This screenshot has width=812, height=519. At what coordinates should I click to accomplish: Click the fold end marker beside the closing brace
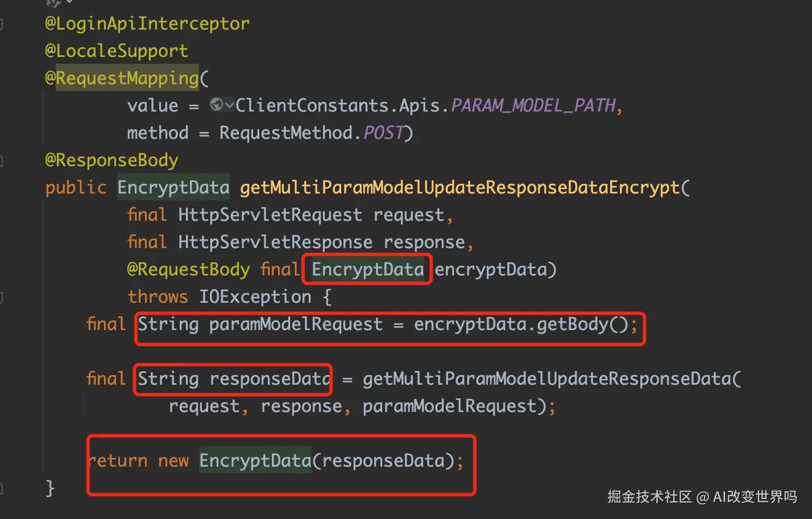tap(2, 488)
